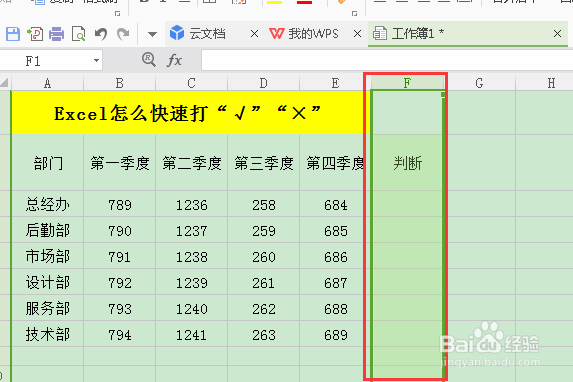This screenshot has width=573, height=382.
Task: Click the cell containing 258
Action: (263, 204)
